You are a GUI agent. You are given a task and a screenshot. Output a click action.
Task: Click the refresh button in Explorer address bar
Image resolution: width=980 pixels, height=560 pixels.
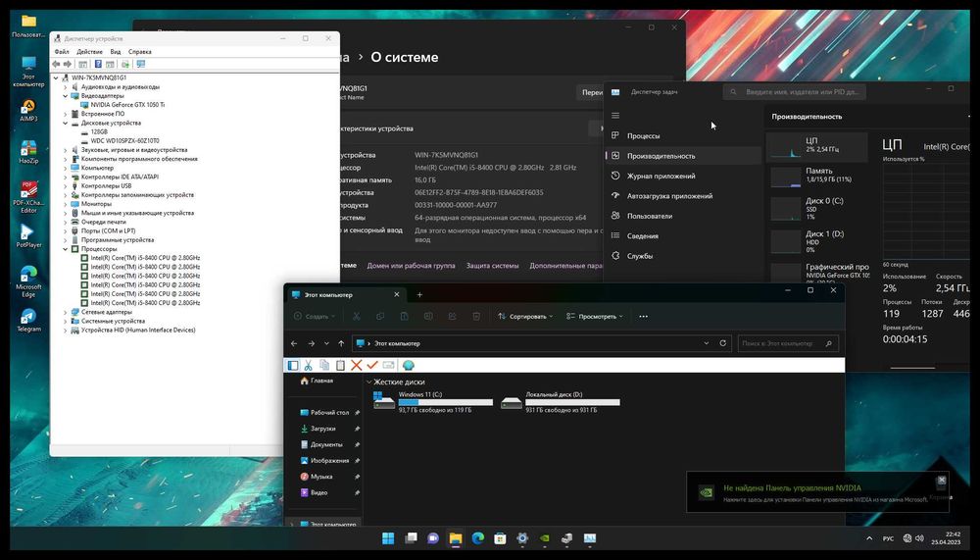pyautogui.click(x=723, y=343)
